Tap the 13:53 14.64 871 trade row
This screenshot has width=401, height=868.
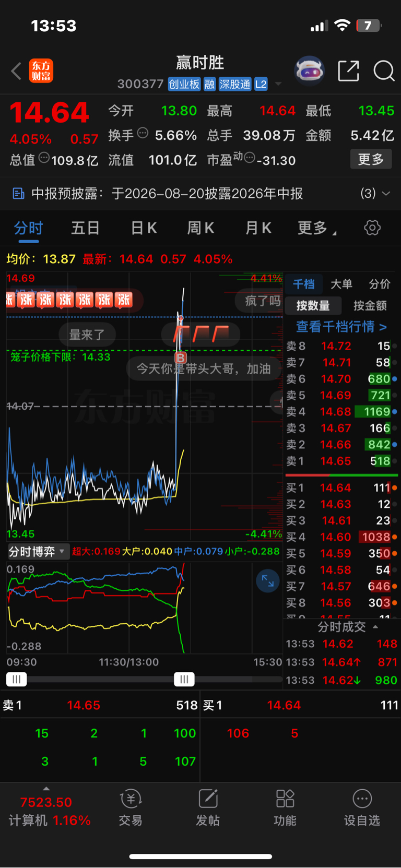point(341,662)
